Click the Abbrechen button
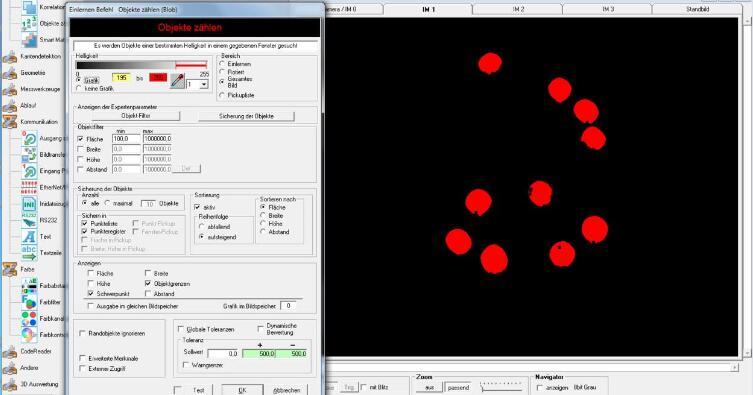Image resolution: width=753 pixels, height=395 pixels. 286,390
